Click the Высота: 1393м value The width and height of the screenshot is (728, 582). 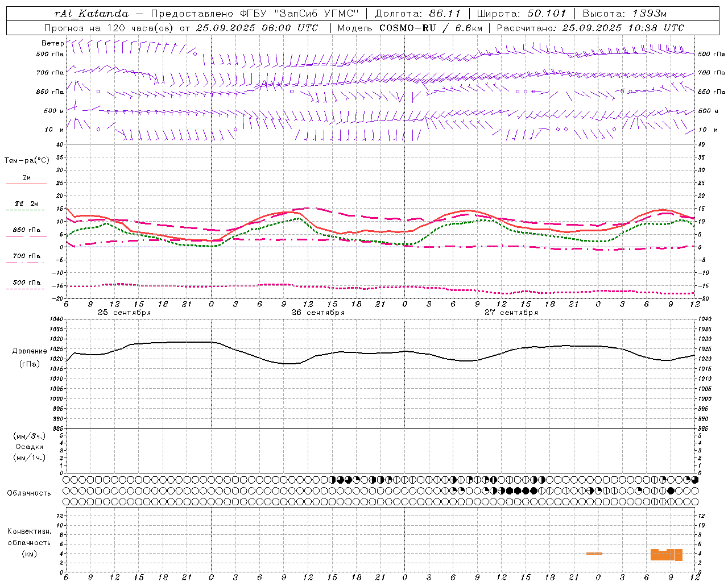pos(624,14)
